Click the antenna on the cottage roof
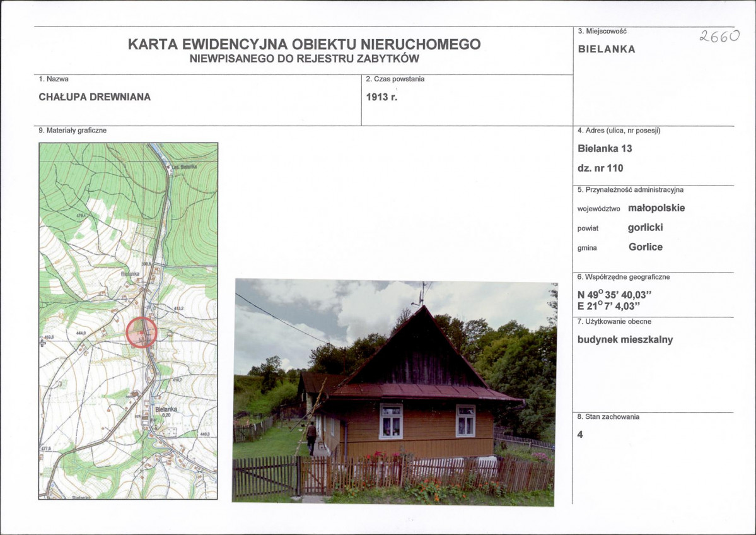Image resolution: width=756 pixels, height=535 pixels. coord(421,294)
